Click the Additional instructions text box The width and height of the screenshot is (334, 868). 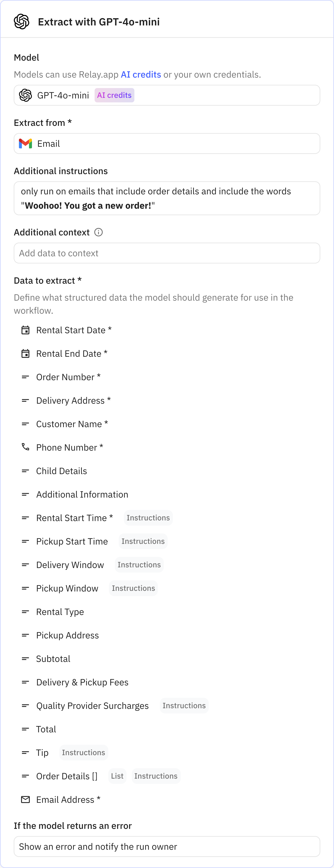tap(167, 198)
